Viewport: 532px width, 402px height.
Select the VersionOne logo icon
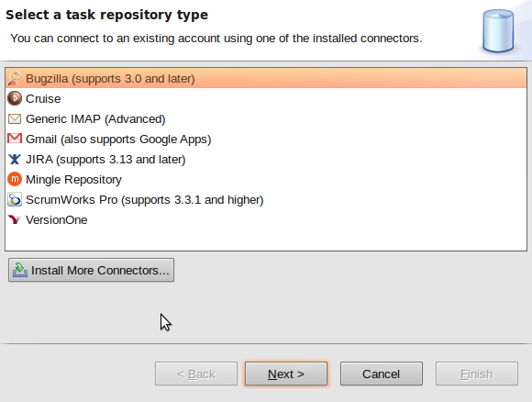point(15,219)
